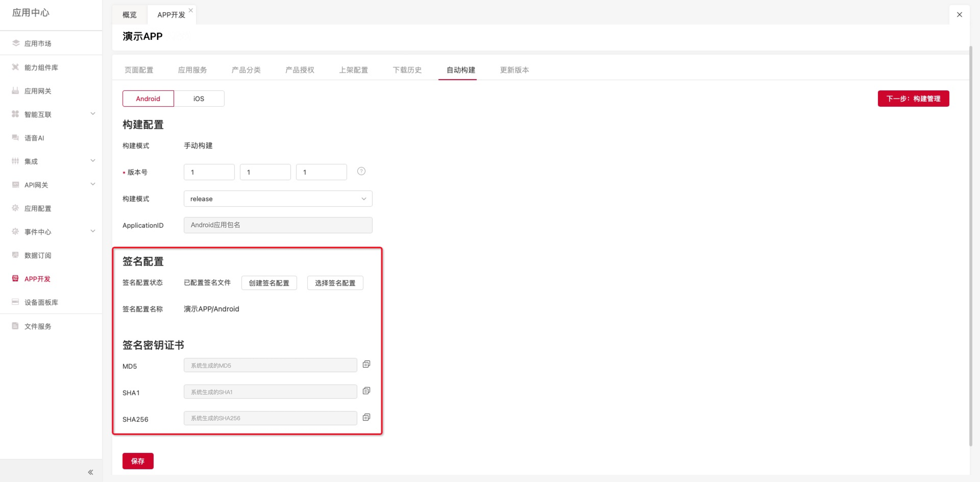Switch to the iOS platform toggle

coord(199,99)
